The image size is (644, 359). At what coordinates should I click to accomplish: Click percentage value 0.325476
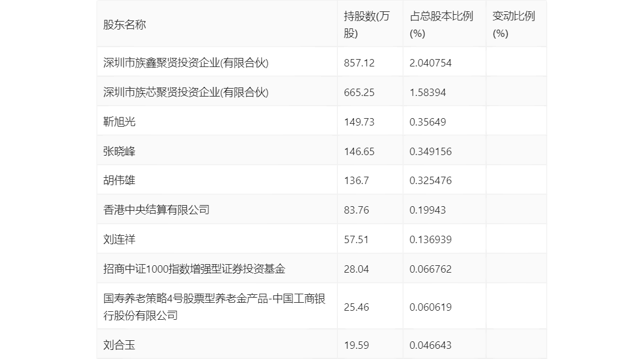click(x=430, y=180)
